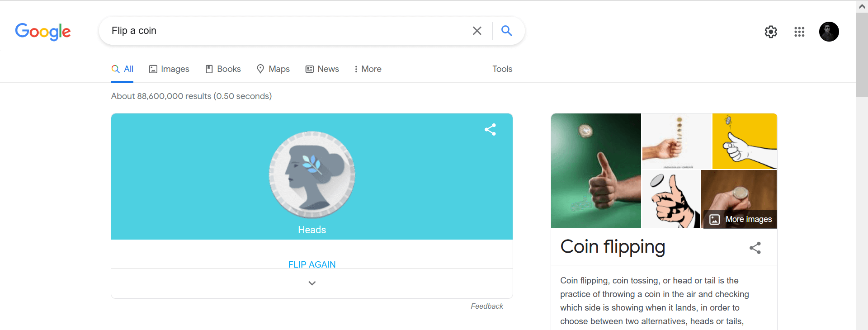Click the 'Heads' result label
868x330 pixels.
pyautogui.click(x=312, y=230)
